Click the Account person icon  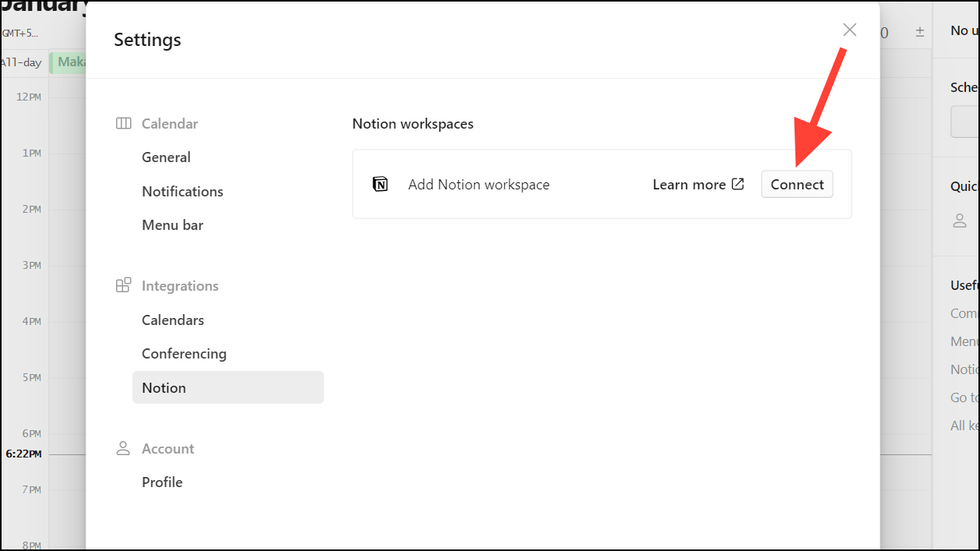coord(123,448)
